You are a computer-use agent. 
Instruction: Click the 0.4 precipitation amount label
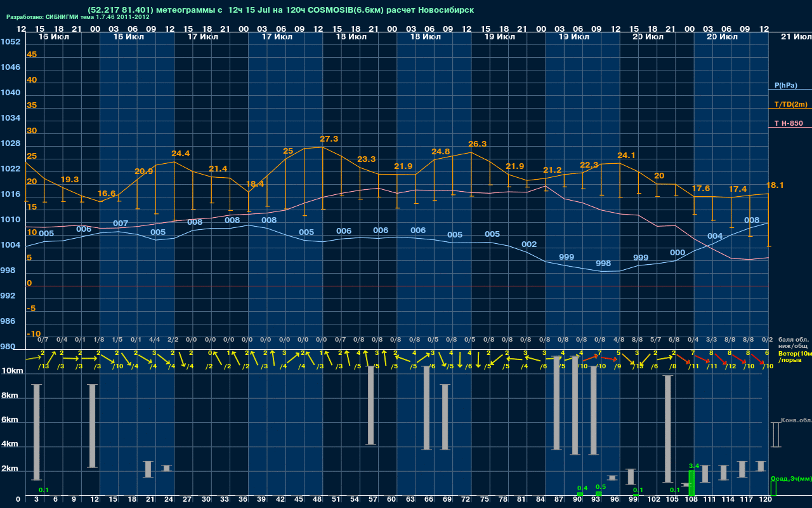coord(582,488)
